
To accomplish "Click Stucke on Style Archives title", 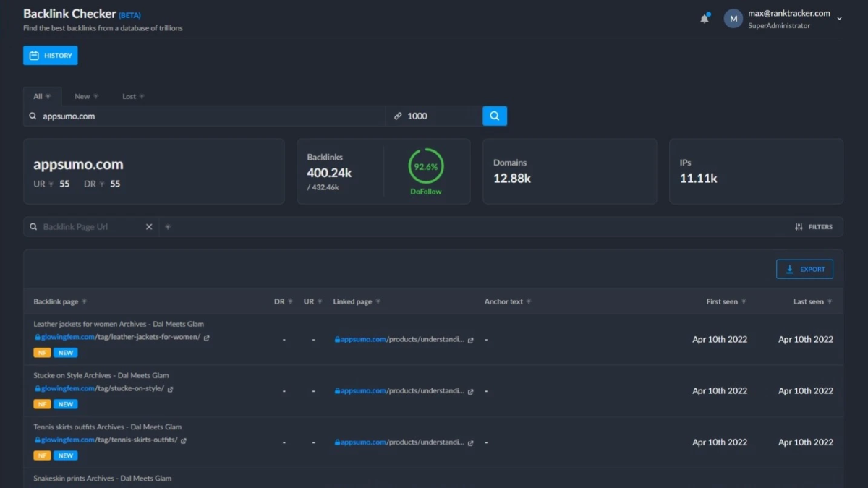I will tap(101, 375).
